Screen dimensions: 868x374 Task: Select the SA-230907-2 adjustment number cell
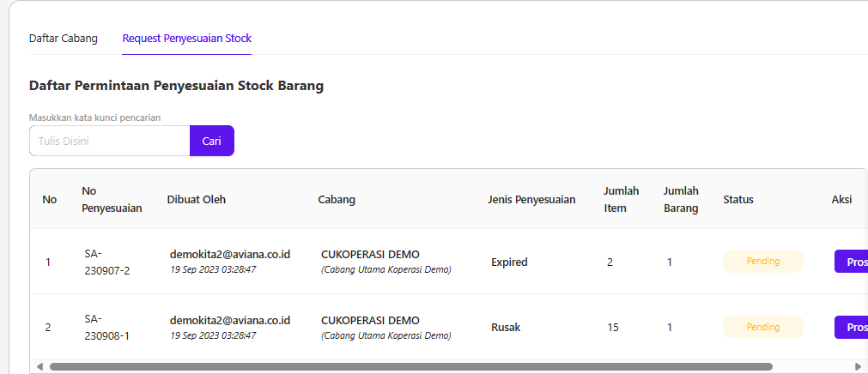click(106, 262)
